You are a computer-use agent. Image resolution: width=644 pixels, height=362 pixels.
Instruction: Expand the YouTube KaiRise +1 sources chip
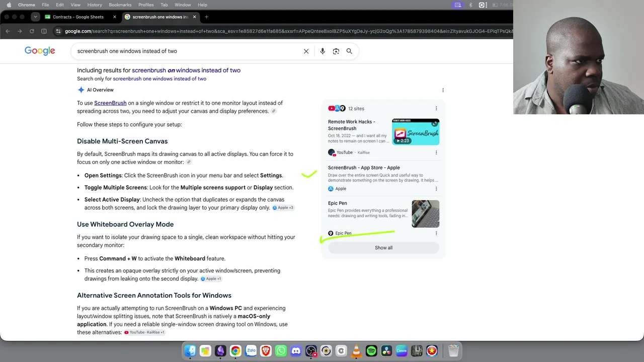(144, 332)
